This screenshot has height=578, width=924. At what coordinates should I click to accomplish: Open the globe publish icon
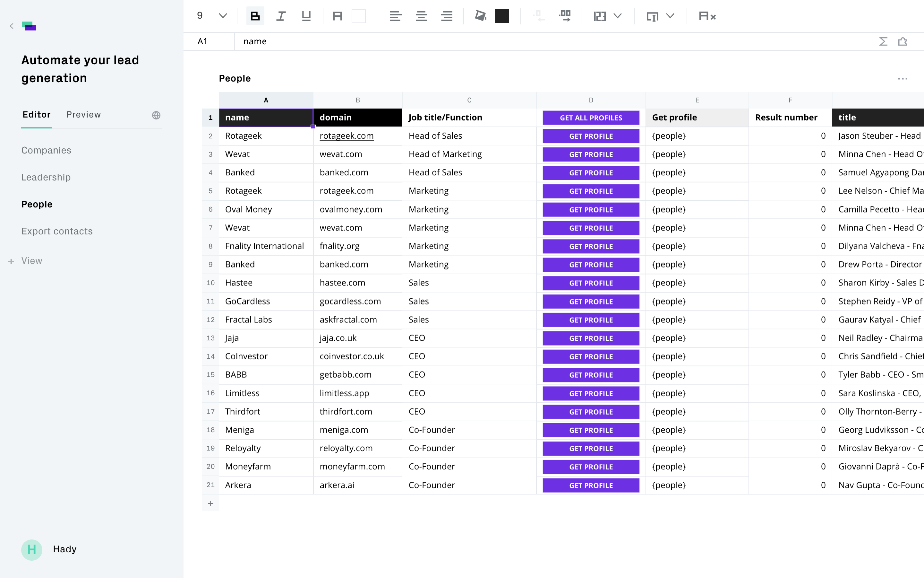click(x=156, y=115)
